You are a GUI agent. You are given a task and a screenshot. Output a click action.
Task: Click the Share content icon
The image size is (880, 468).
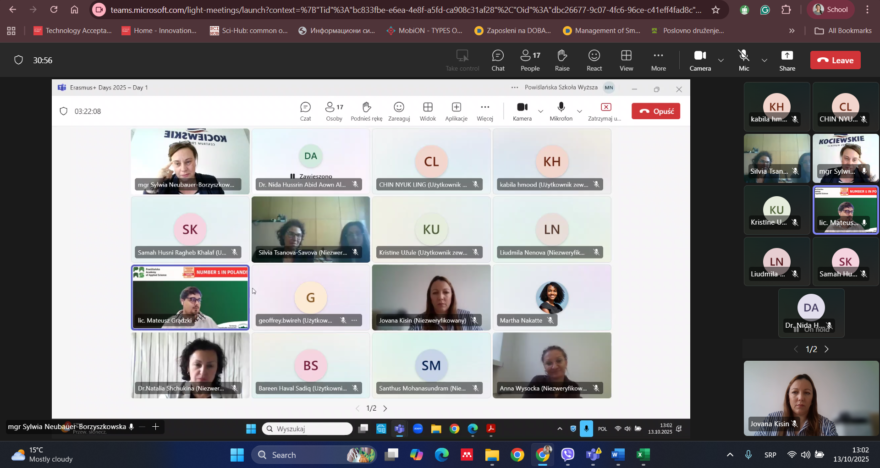point(787,60)
